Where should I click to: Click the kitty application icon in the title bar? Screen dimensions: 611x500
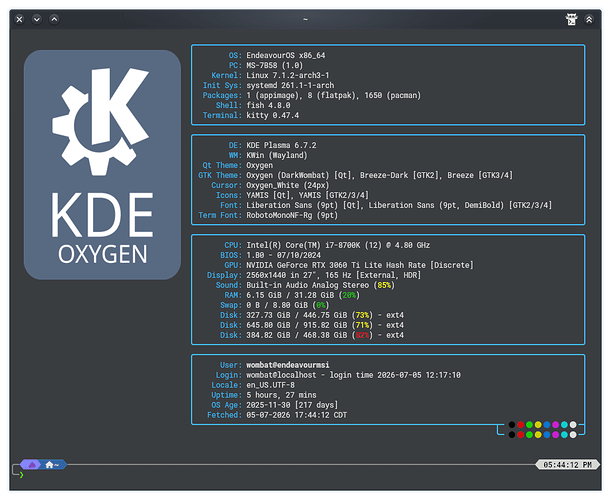click(x=571, y=19)
